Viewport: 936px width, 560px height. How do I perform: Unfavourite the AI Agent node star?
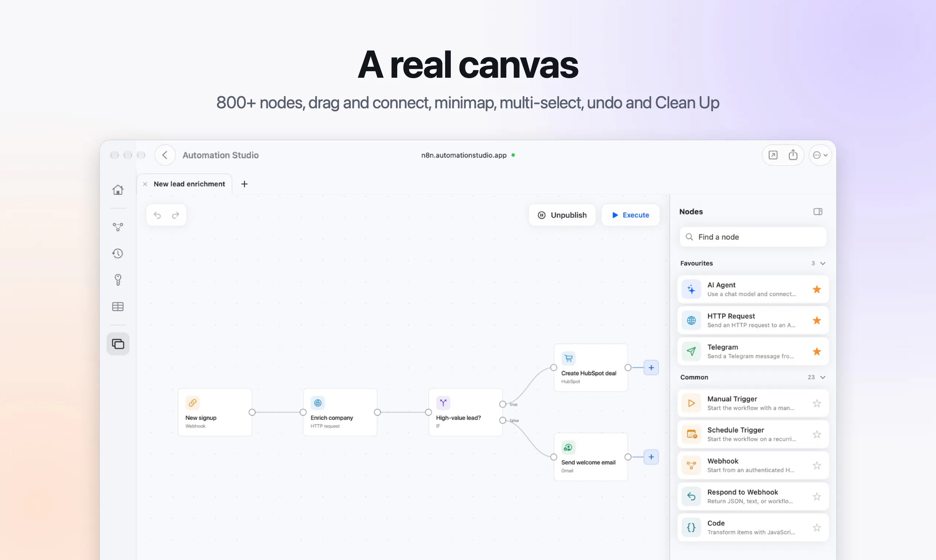817,290
